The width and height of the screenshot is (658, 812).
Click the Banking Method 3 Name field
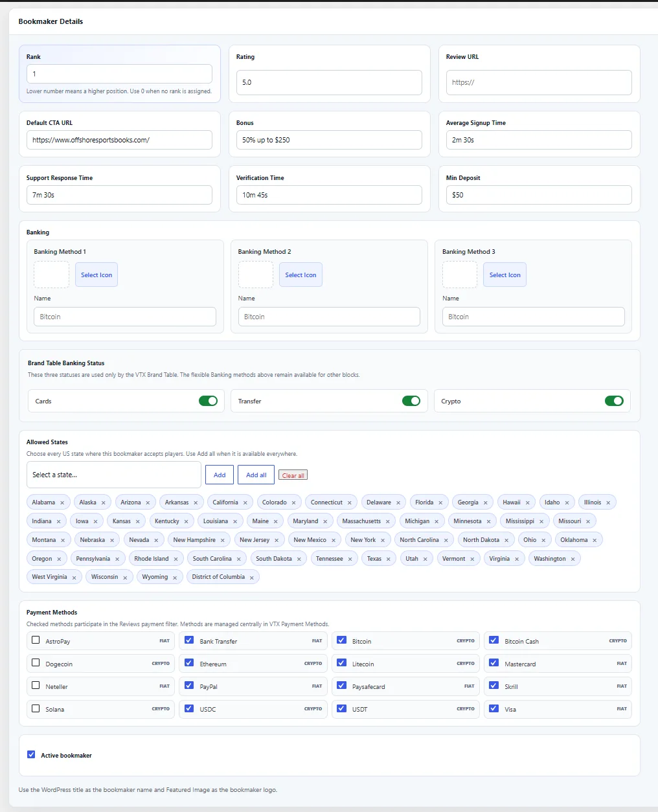click(534, 317)
